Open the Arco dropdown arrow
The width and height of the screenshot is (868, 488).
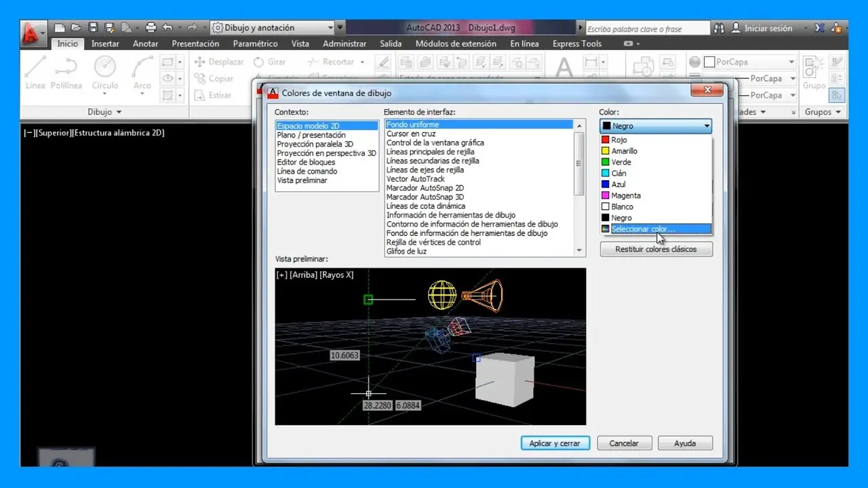coord(142,94)
